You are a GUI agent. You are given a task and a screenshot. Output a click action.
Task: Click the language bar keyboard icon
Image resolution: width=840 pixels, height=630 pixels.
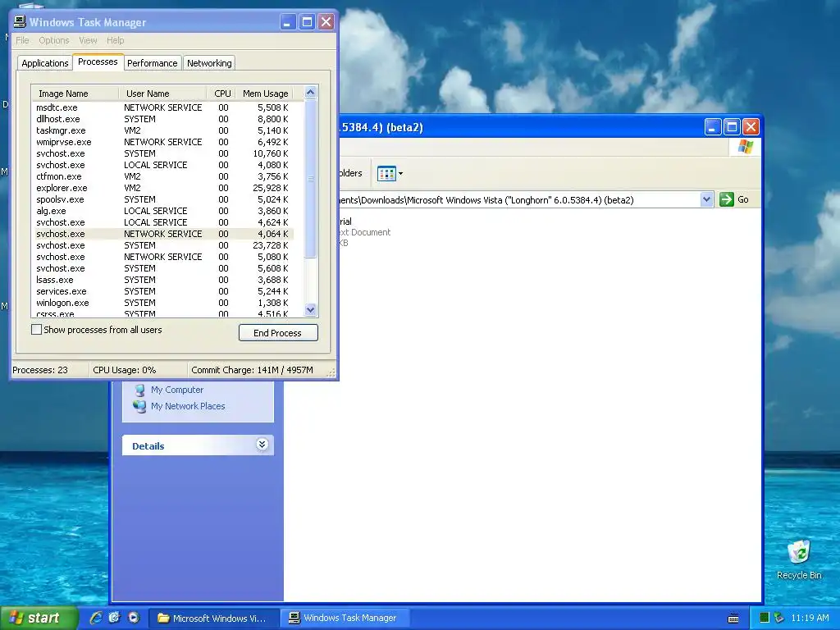point(733,619)
